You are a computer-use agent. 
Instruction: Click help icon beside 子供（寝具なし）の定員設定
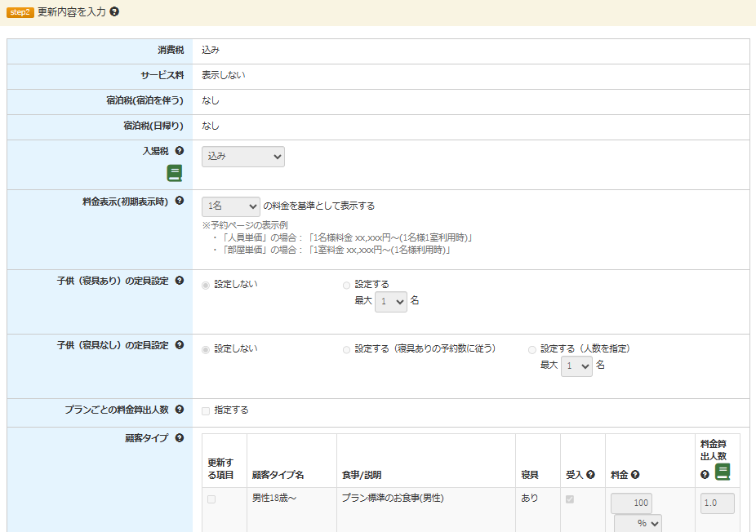click(x=180, y=345)
